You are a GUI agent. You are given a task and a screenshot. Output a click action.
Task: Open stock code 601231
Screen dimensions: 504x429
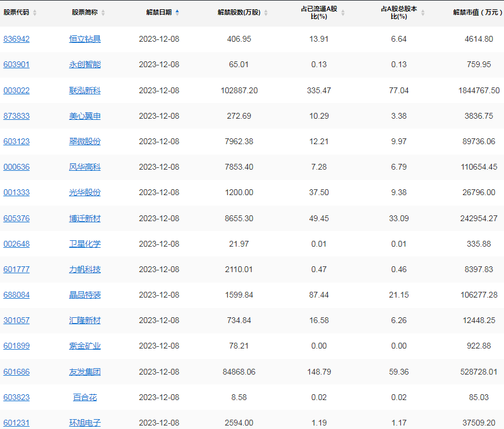tap(16, 423)
